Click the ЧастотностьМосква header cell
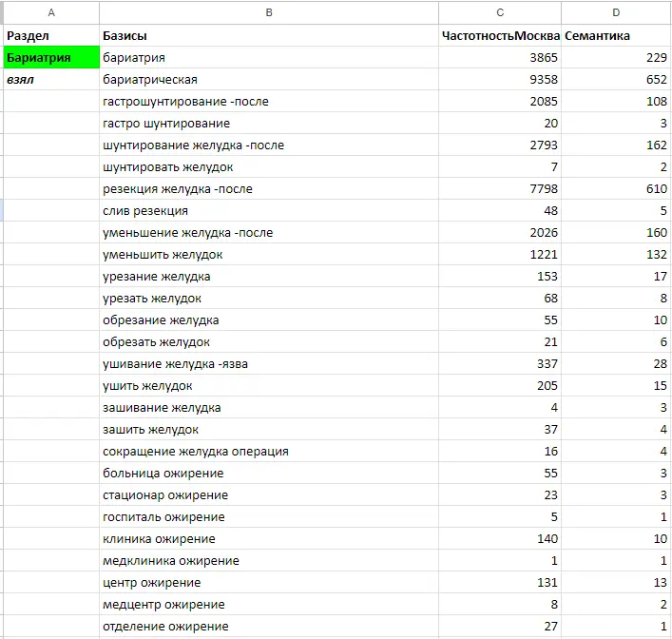This screenshot has height=639, width=672. click(x=500, y=36)
